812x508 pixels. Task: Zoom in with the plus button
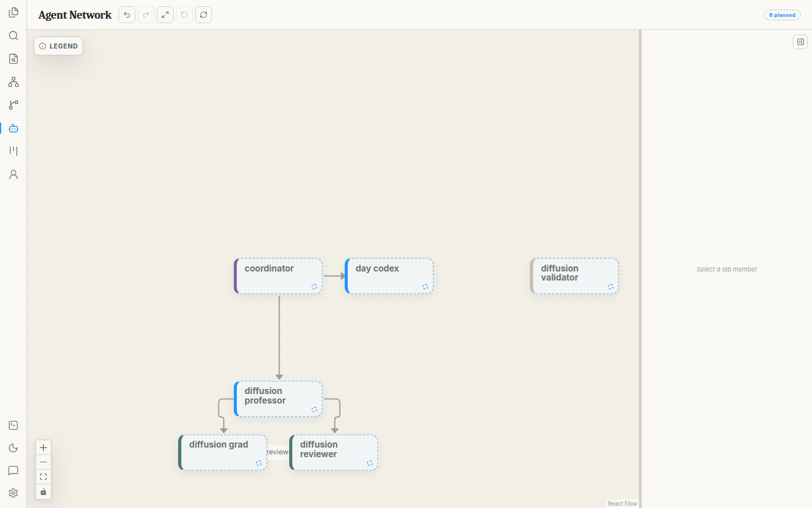coord(43,448)
